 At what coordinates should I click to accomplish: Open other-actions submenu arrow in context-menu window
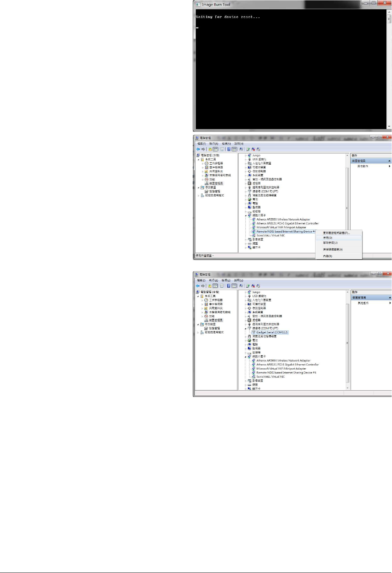pyautogui.click(x=390, y=166)
